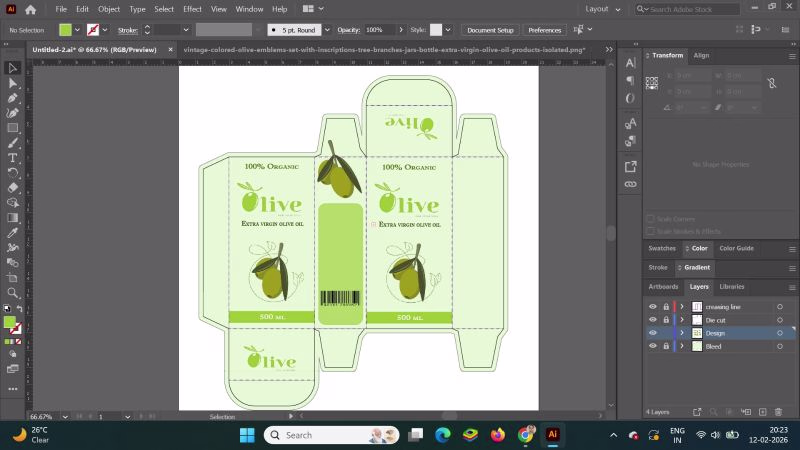
Task: Switch to the Artboards tab
Action: tap(663, 287)
